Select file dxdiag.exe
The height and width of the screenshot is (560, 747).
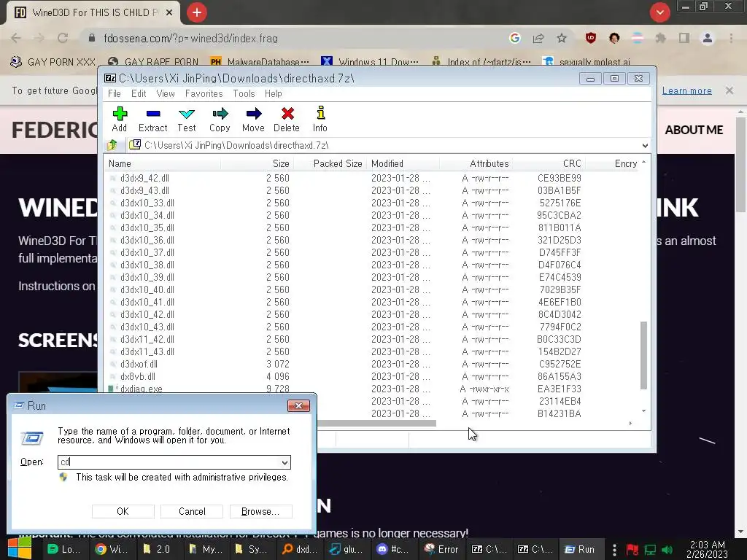(141, 389)
